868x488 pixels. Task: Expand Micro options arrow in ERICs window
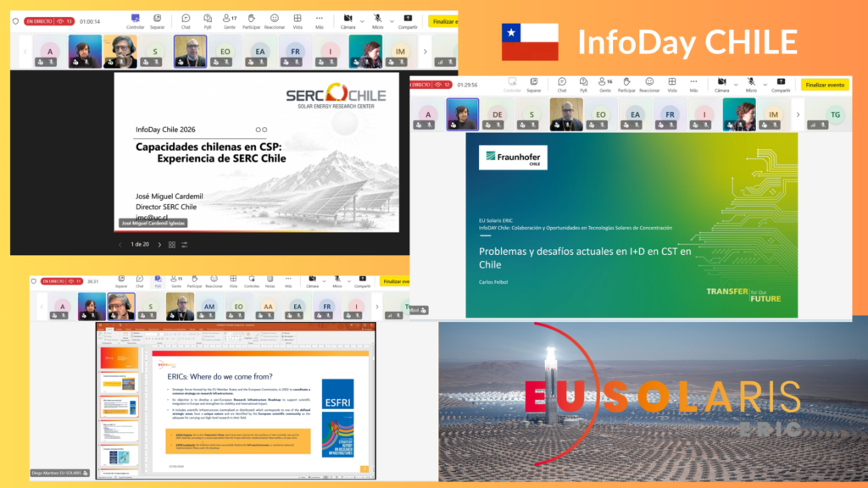coord(348,281)
